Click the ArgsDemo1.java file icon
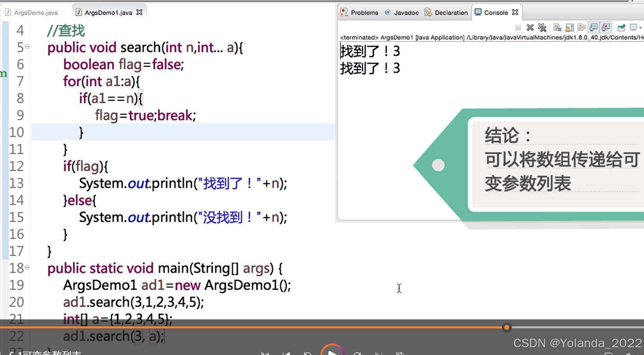644x355 pixels. 79,12
